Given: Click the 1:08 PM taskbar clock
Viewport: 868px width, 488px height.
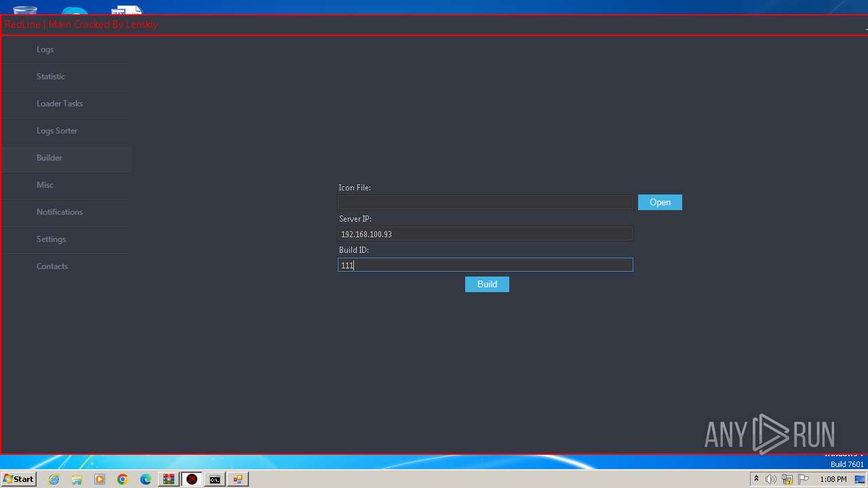Looking at the screenshot, I should click(x=833, y=479).
